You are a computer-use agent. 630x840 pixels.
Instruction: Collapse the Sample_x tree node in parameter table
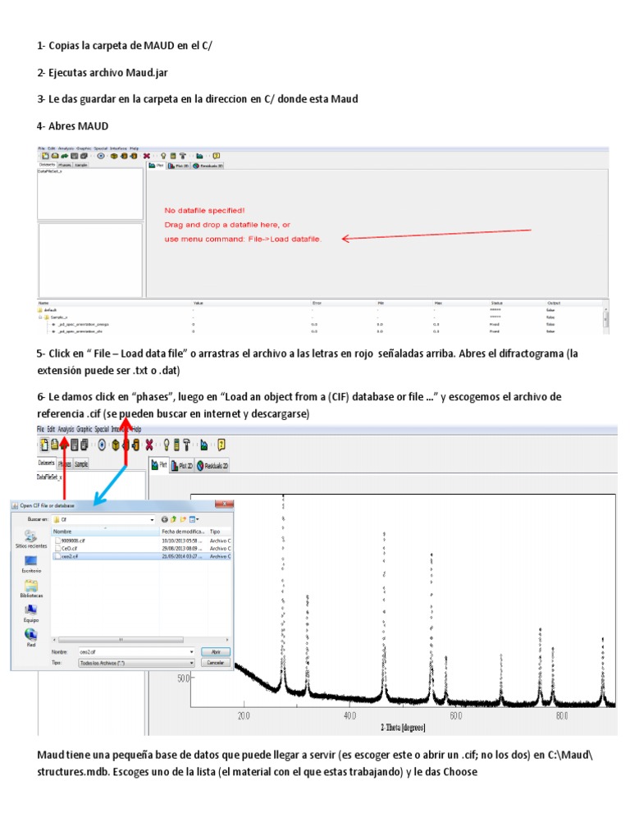point(40,317)
